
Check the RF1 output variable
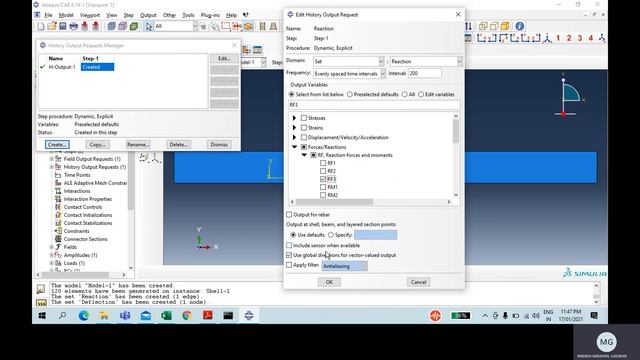(323, 163)
